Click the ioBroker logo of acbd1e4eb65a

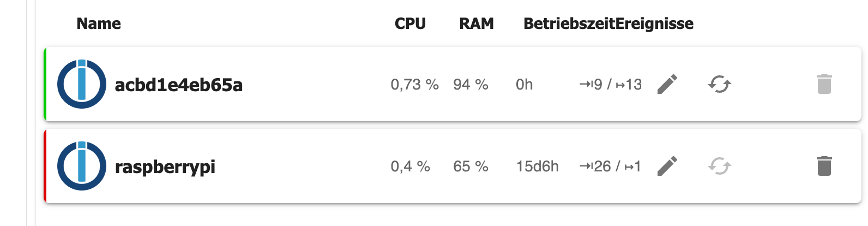(x=82, y=84)
